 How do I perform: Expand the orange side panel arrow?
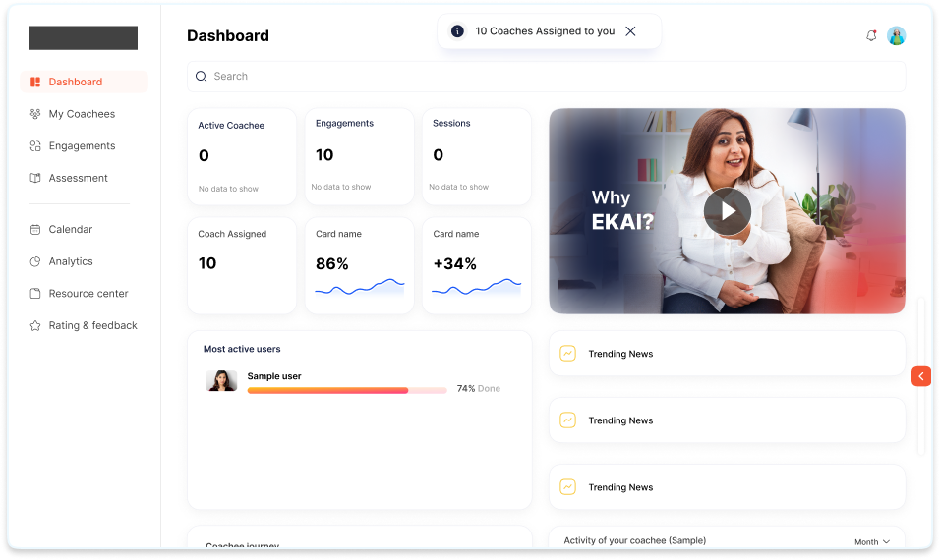click(921, 376)
